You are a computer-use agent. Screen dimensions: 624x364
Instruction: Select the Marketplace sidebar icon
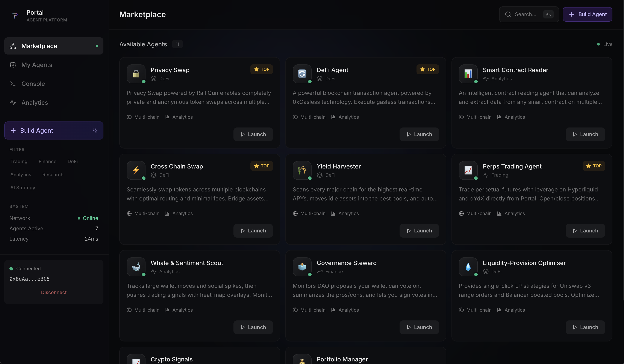pos(13,46)
